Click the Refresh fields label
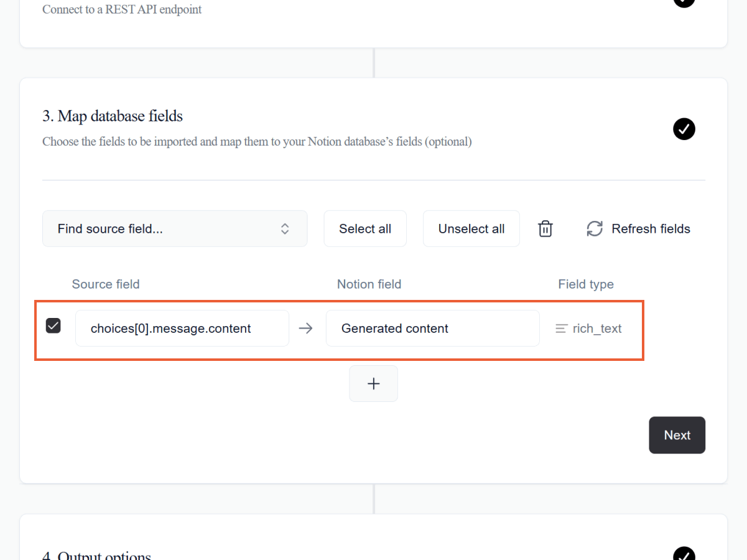Viewport: 747px width, 560px height. click(651, 229)
